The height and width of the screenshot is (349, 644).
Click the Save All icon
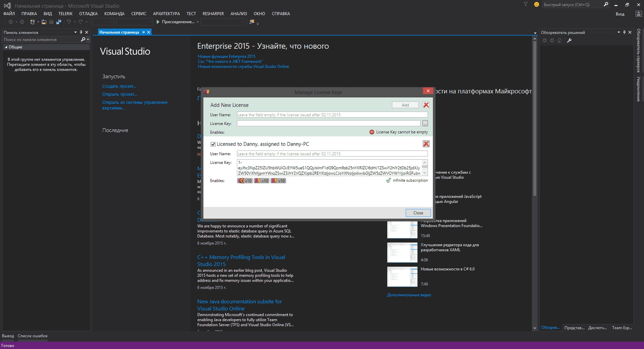click(59, 22)
